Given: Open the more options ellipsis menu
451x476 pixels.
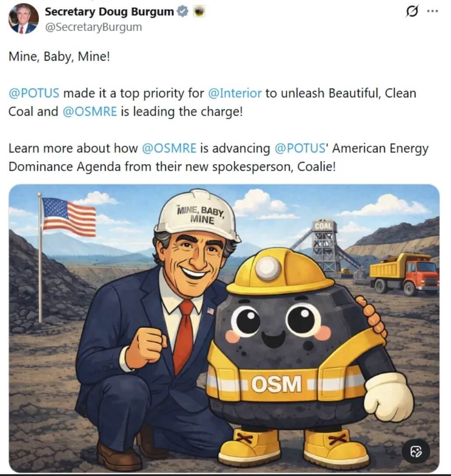Looking at the screenshot, I should click(433, 11).
